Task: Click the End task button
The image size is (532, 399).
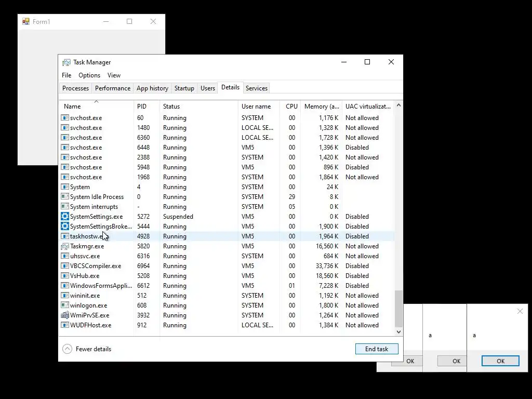Action: [377, 349]
